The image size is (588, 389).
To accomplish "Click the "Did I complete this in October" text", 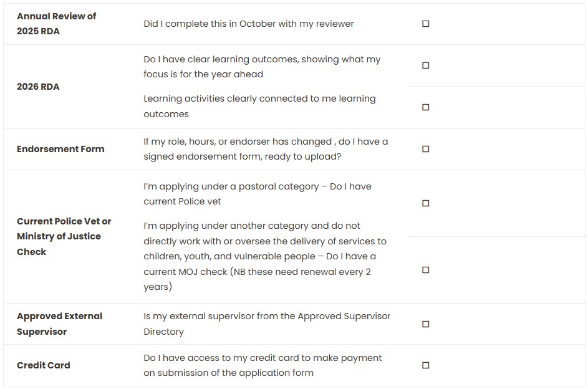I will pyautogui.click(x=248, y=24).
